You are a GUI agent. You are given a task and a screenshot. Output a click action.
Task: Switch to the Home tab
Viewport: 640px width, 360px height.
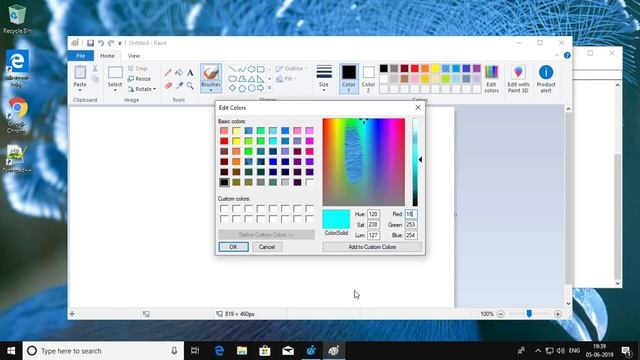(107, 56)
